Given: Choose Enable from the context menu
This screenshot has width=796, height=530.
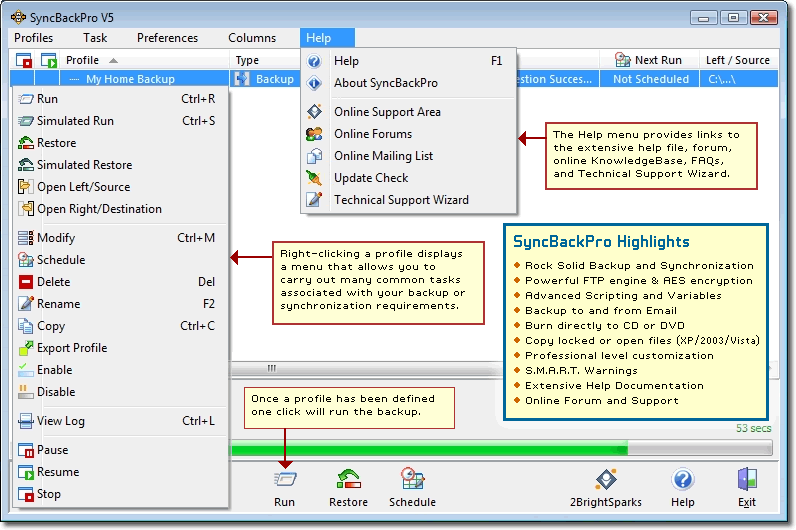Looking at the screenshot, I should click(121, 370).
